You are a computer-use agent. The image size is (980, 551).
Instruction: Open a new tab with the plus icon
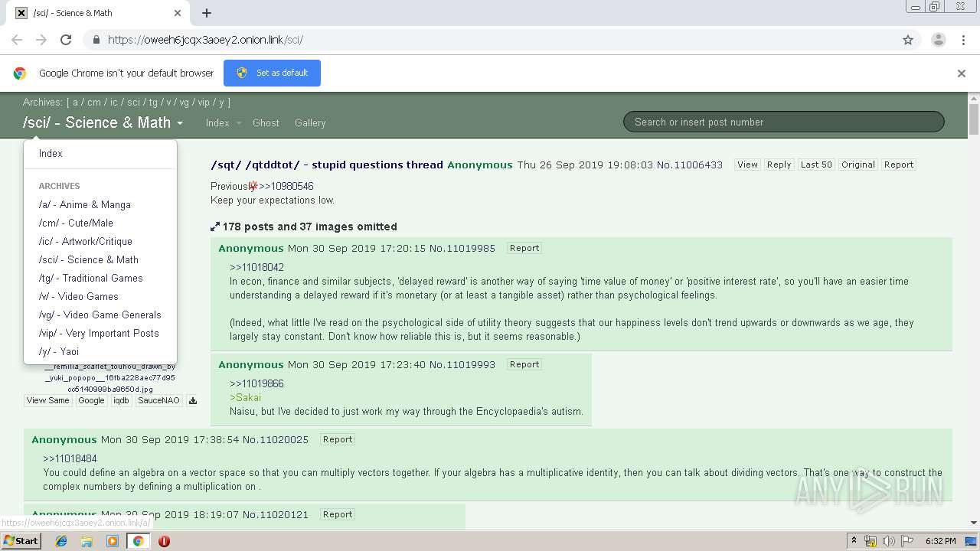[x=207, y=13]
